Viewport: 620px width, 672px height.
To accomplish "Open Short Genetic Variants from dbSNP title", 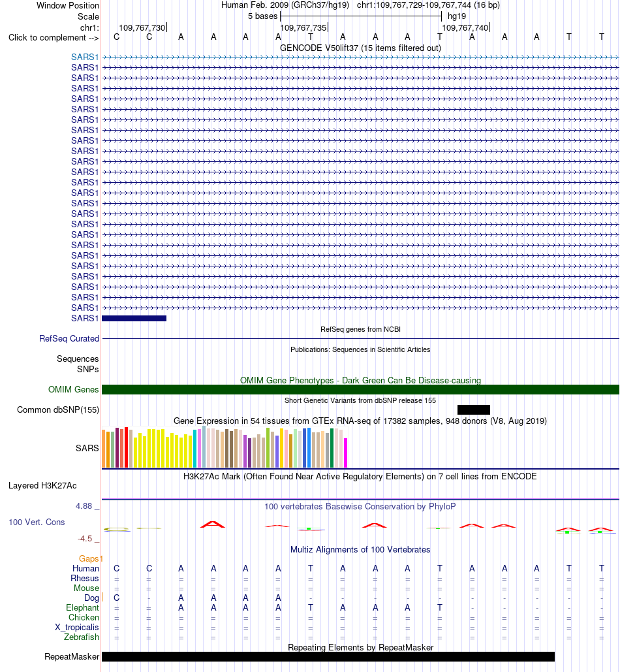I will (x=360, y=400).
